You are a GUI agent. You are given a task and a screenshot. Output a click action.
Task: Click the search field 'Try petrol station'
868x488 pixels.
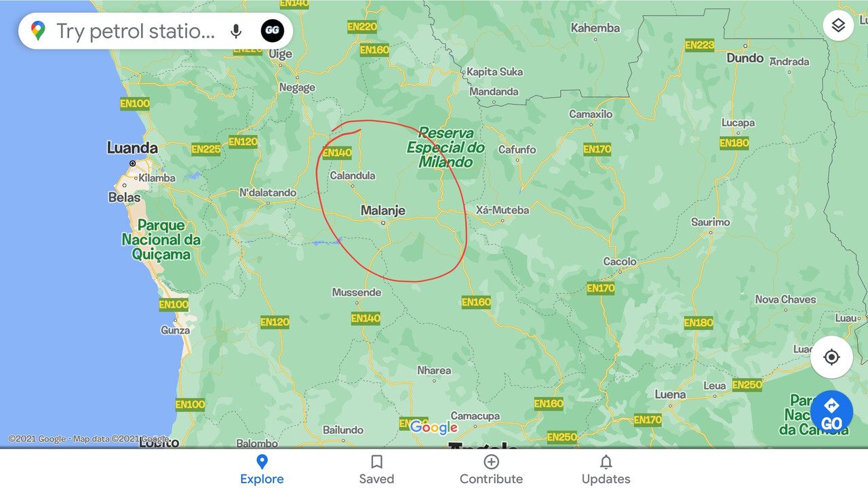(136, 31)
